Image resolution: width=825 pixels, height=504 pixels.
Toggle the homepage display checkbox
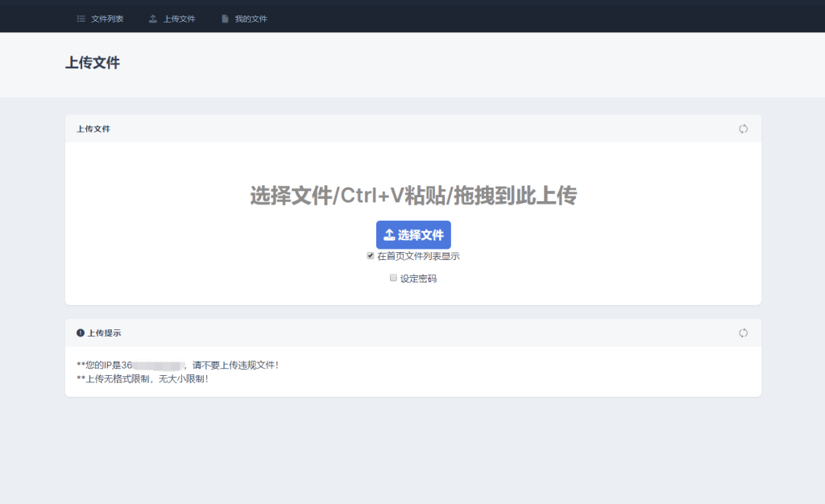point(370,255)
